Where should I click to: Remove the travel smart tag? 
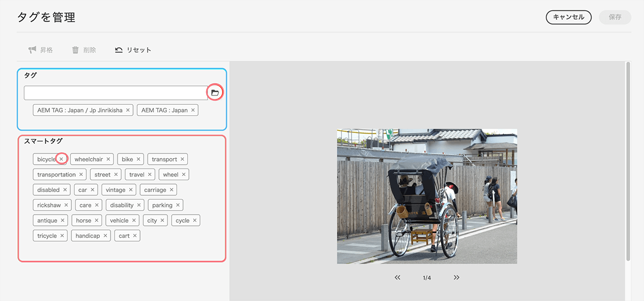point(150,174)
